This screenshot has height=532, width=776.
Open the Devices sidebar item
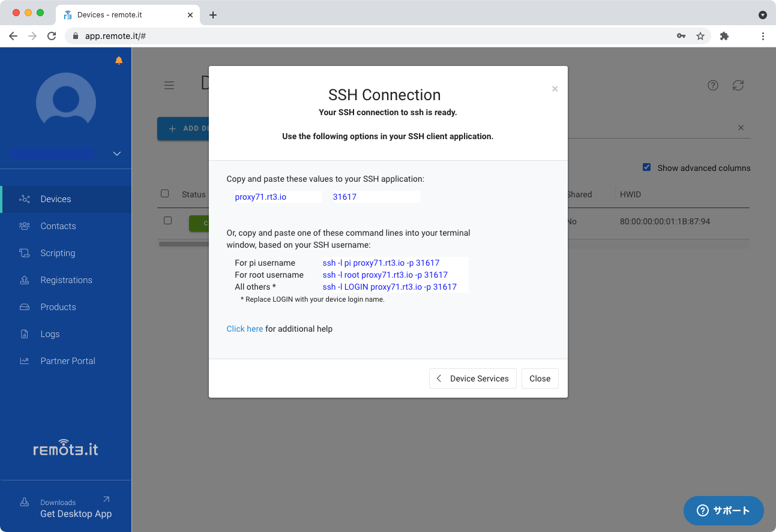tap(66, 199)
